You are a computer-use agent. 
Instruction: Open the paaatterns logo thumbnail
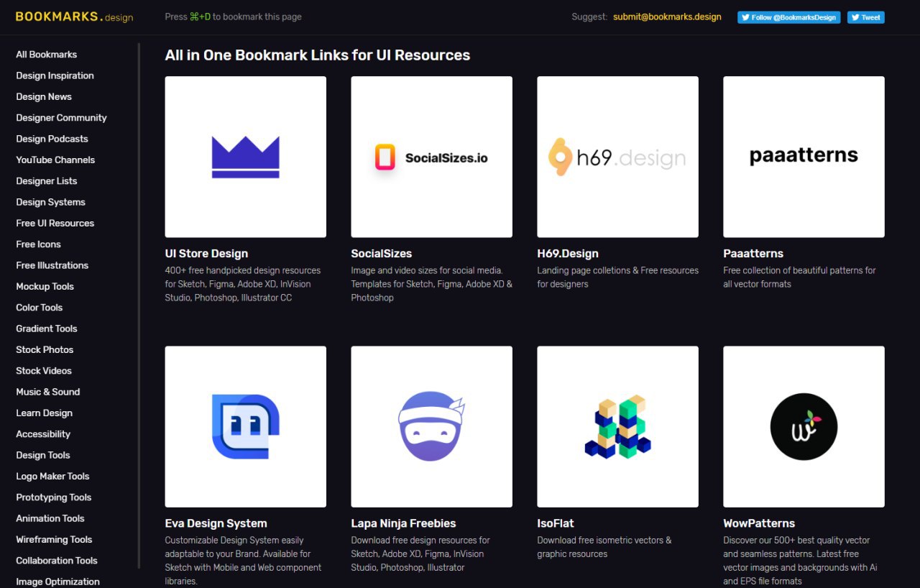[x=804, y=157]
